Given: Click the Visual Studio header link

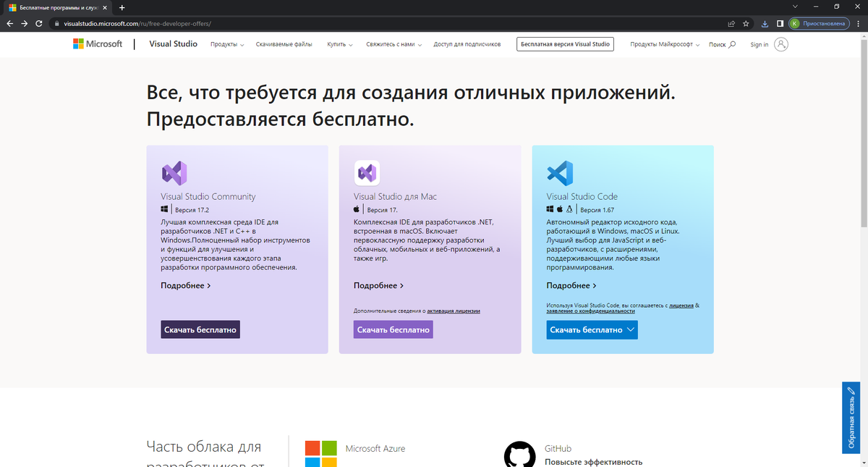Looking at the screenshot, I should coord(173,44).
